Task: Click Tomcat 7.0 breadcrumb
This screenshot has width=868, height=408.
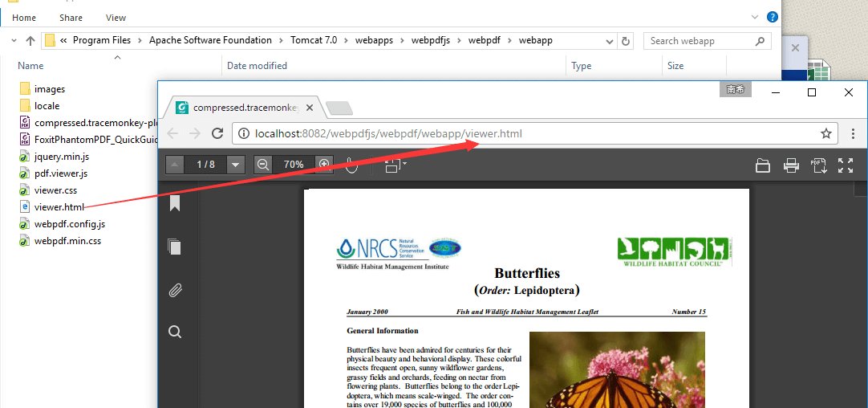Action: point(314,40)
